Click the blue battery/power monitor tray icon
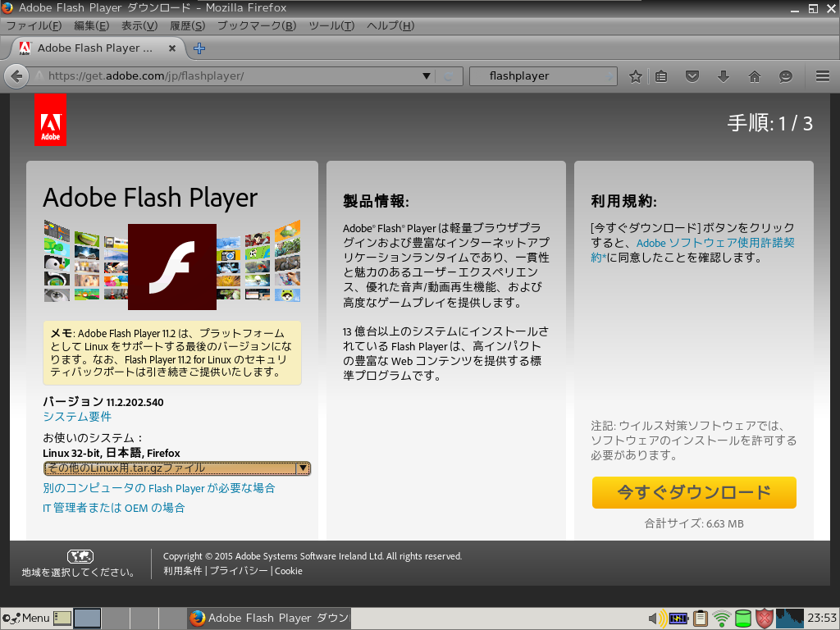This screenshot has height=630, width=840. [x=678, y=619]
